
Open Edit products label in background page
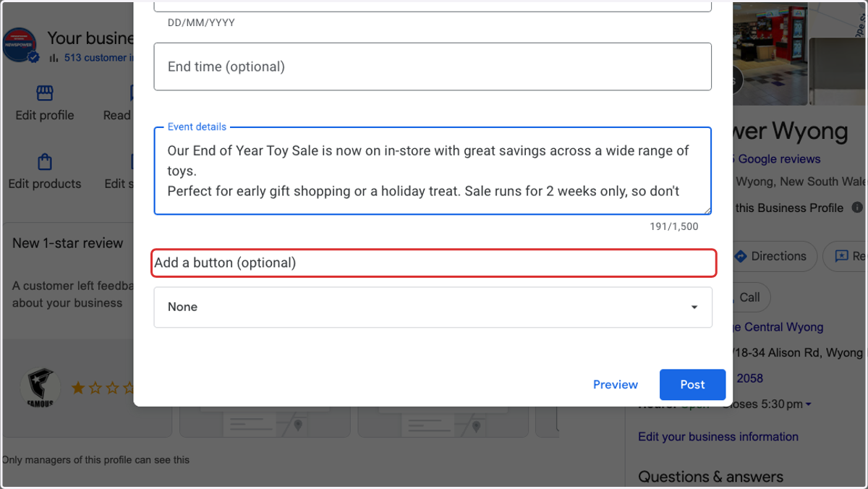tap(45, 184)
